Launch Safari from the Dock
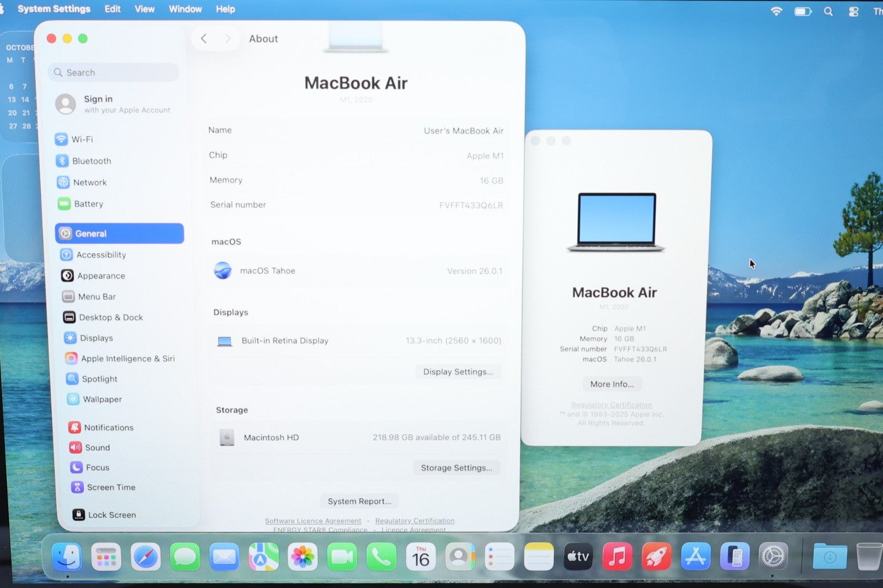883x588 pixels. click(146, 557)
